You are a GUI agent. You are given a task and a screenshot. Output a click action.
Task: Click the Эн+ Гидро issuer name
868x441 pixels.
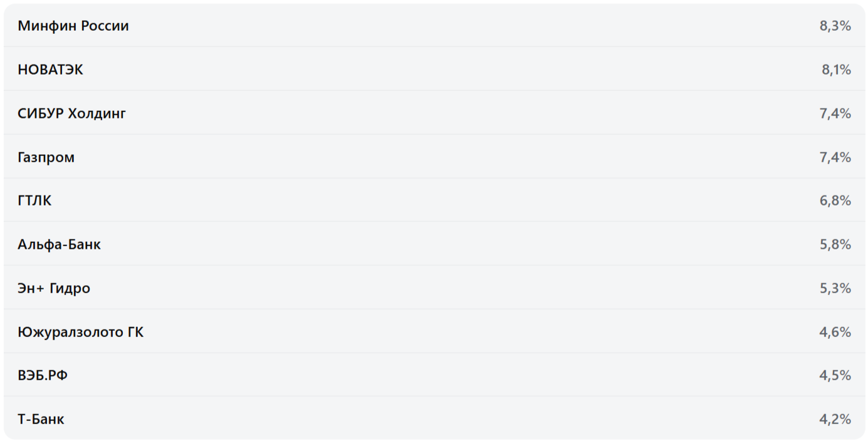point(54,288)
